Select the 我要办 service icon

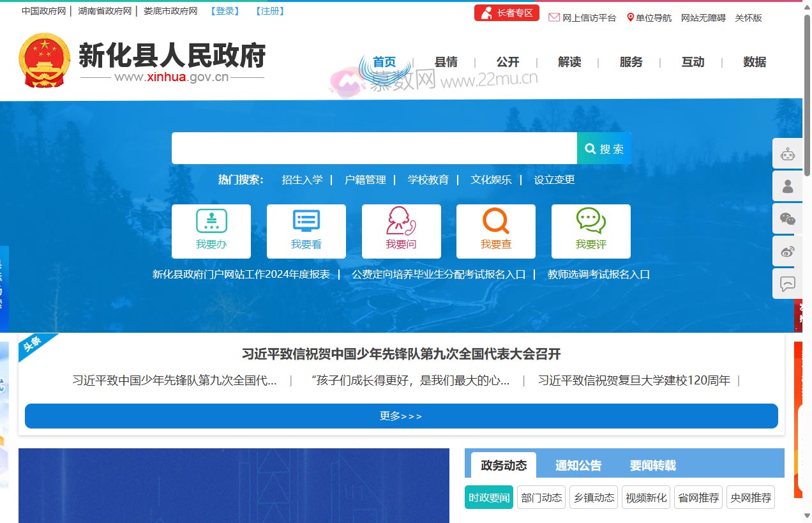(x=211, y=231)
